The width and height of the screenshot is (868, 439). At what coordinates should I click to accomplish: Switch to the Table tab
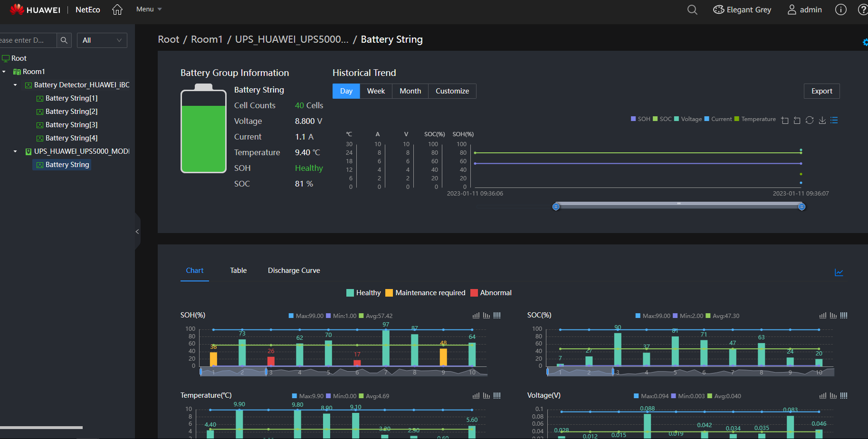click(x=238, y=270)
